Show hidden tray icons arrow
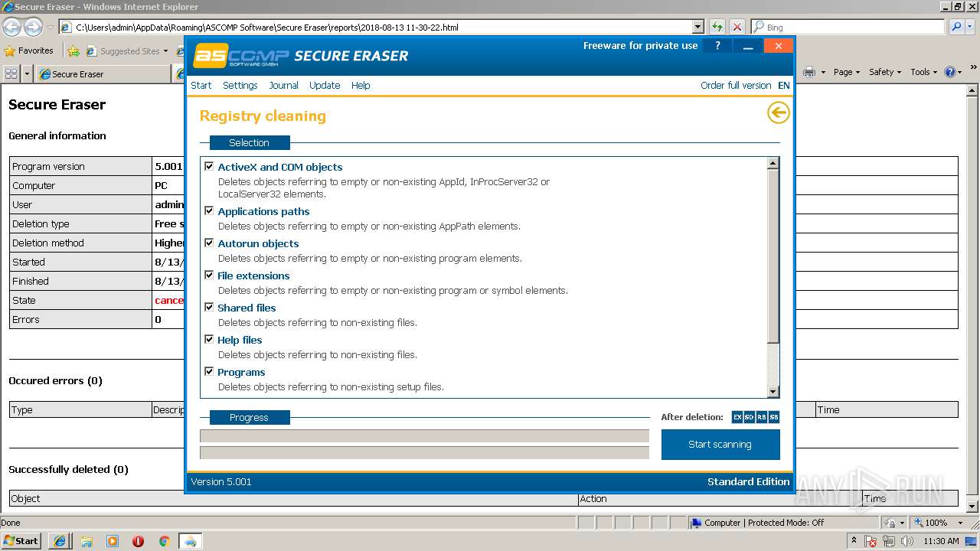 pyautogui.click(x=854, y=541)
